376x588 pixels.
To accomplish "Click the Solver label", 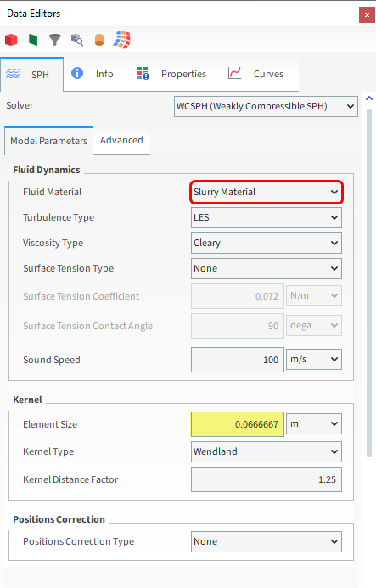I will pos(20,105).
